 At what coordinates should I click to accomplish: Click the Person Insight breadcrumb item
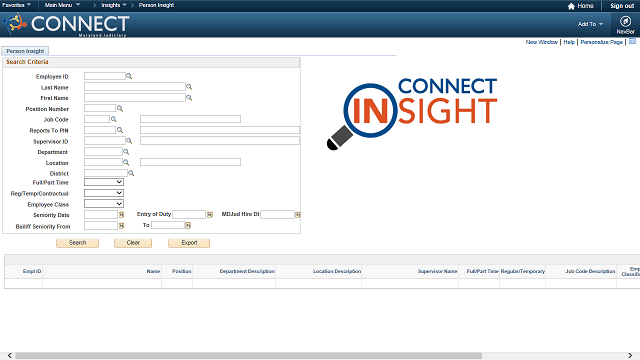click(156, 5)
